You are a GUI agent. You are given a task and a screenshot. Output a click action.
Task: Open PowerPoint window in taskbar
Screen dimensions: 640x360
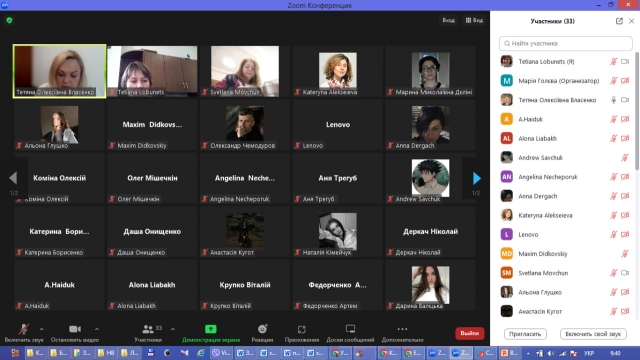(x=510, y=353)
